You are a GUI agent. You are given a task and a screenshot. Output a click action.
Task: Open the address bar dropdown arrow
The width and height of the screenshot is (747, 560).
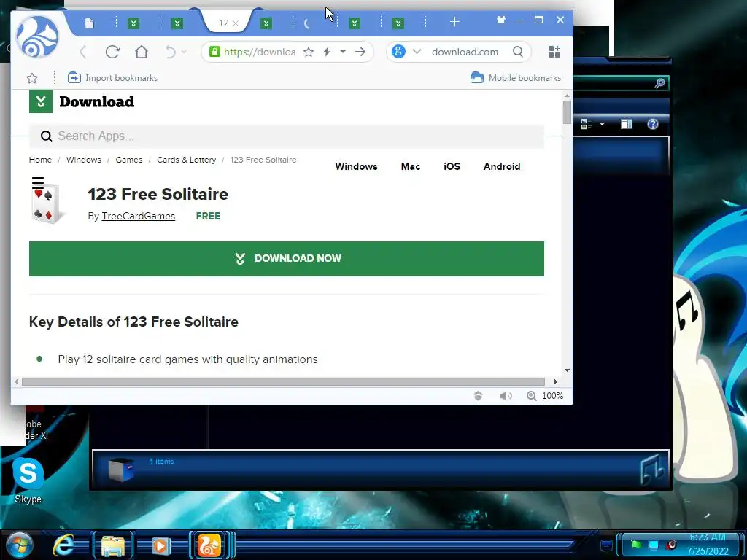(343, 52)
